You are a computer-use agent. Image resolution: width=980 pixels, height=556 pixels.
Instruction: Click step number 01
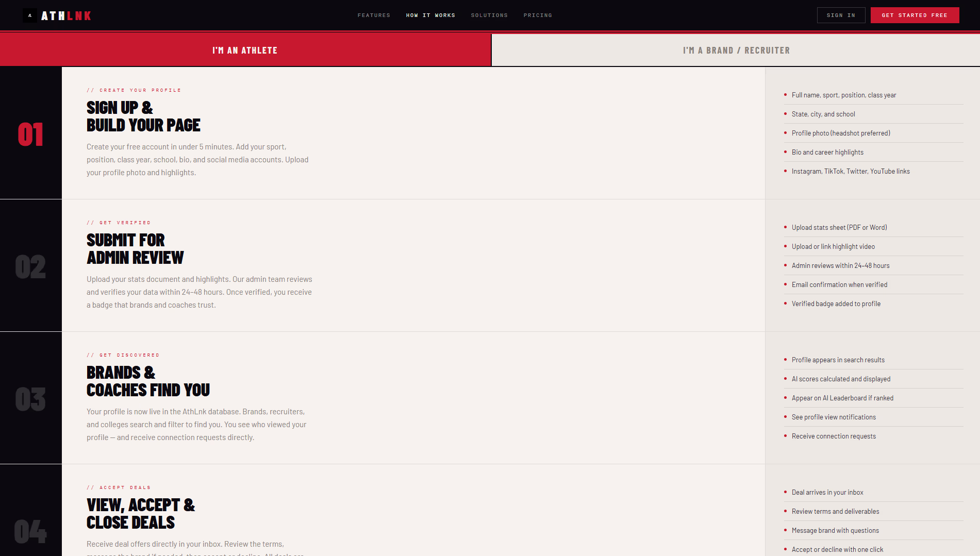pyautogui.click(x=30, y=134)
